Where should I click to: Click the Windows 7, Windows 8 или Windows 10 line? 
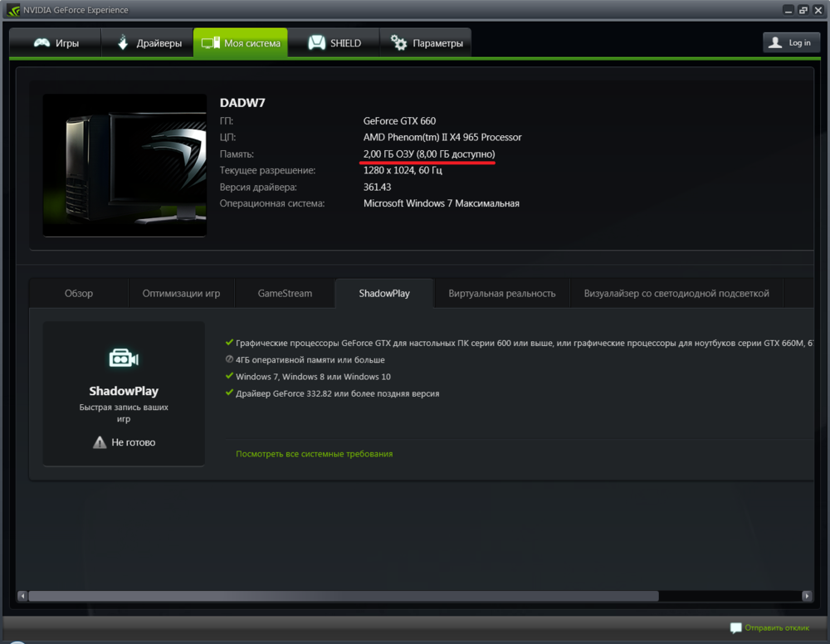tap(313, 377)
